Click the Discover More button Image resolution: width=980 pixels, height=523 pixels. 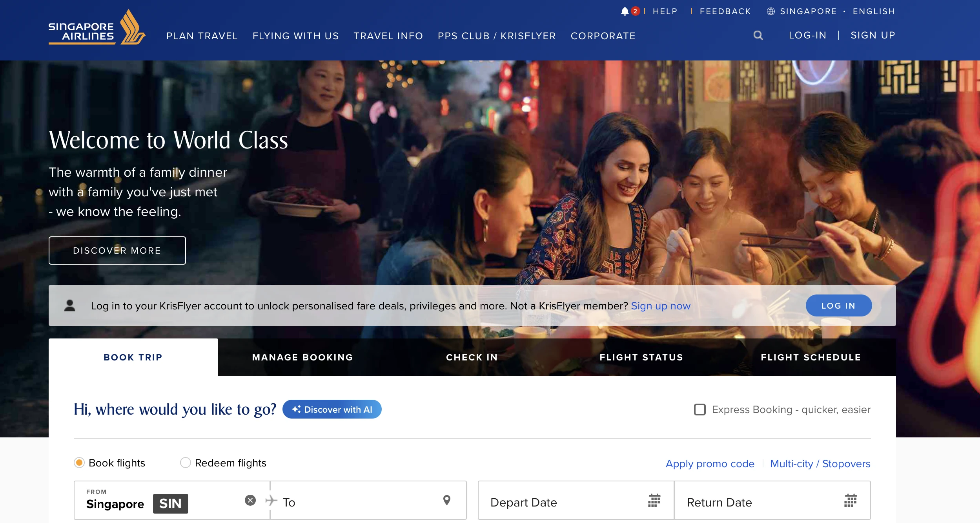tap(117, 251)
